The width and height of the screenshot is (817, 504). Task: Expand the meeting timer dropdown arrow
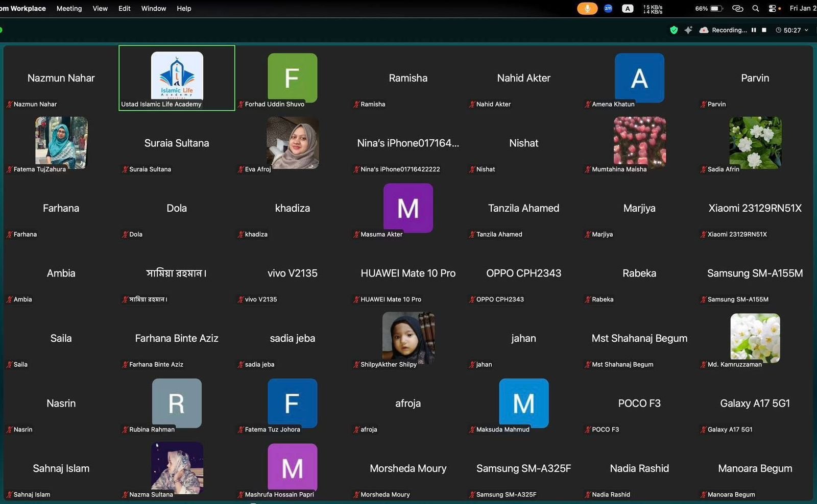point(807,30)
